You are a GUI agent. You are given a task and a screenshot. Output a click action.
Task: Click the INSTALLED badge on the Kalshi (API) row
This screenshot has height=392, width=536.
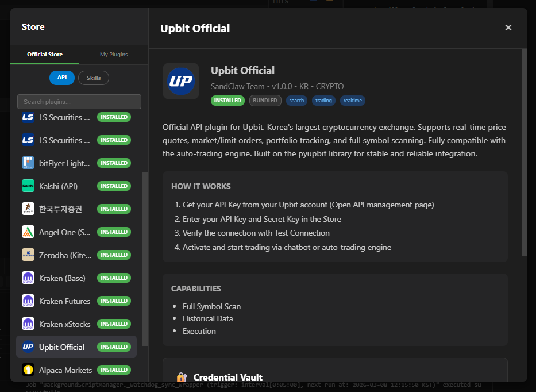[x=114, y=186]
